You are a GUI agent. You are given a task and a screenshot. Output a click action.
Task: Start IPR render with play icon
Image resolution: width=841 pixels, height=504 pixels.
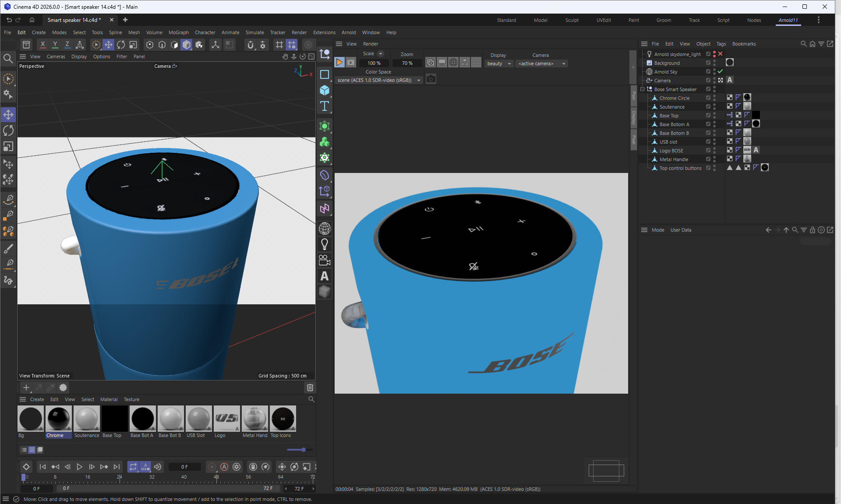click(x=339, y=63)
